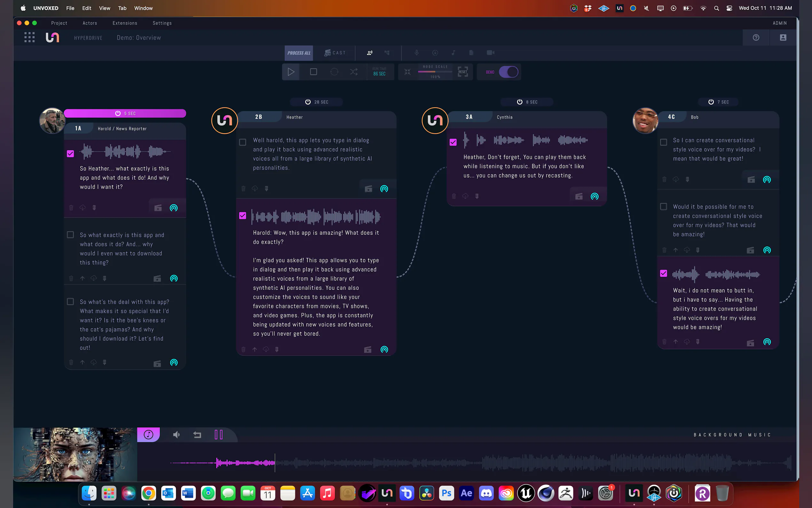Uncheck the 'So Heather... what exactly' line checkbox
The height and width of the screenshot is (508, 812).
(x=70, y=154)
